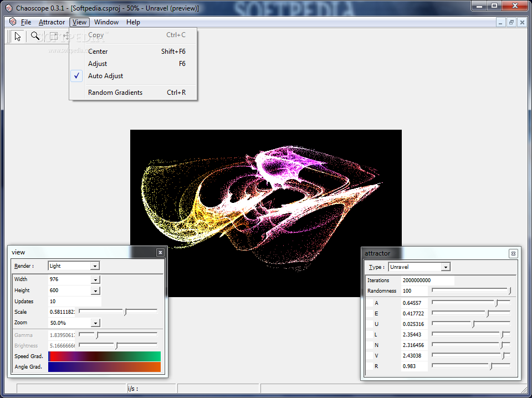Image resolution: width=532 pixels, height=398 pixels.
Task: Click the Iterations field showing 2000000000
Action: click(x=427, y=280)
